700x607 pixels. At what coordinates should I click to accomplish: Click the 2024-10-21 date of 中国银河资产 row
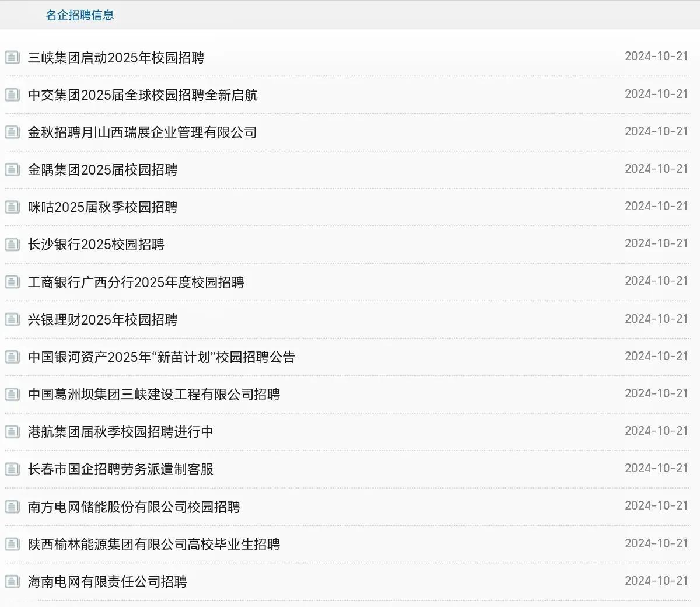pos(656,355)
